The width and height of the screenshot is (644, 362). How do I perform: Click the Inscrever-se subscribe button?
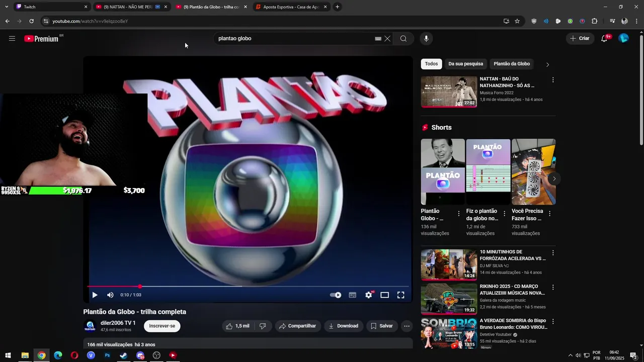point(162,326)
